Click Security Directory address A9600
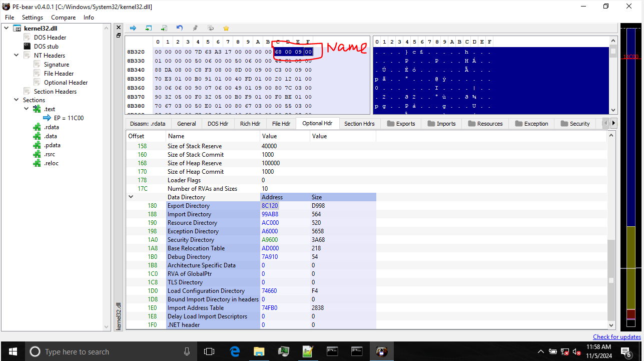This screenshot has width=644, height=361. (270, 240)
